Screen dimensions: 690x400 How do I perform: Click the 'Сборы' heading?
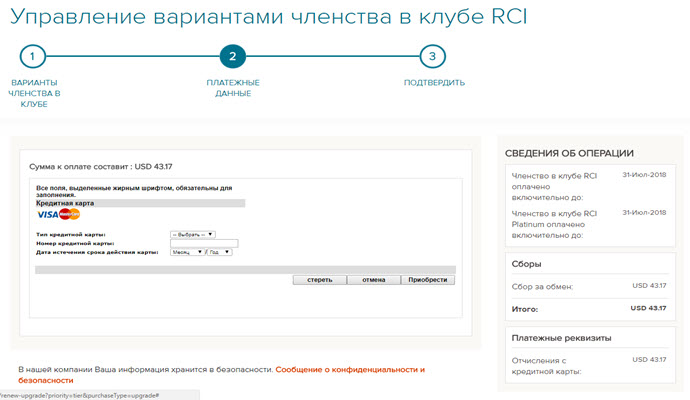[526, 264]
